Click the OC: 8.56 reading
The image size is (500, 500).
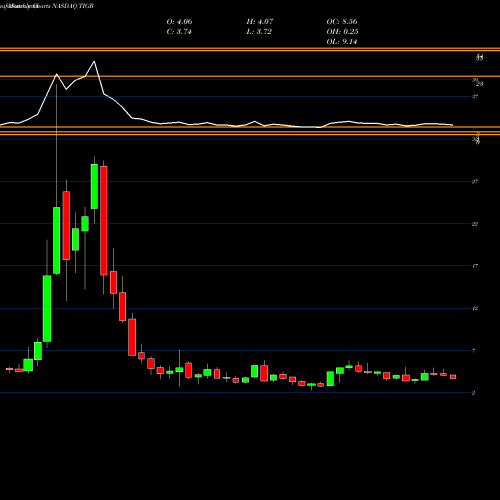342,22
